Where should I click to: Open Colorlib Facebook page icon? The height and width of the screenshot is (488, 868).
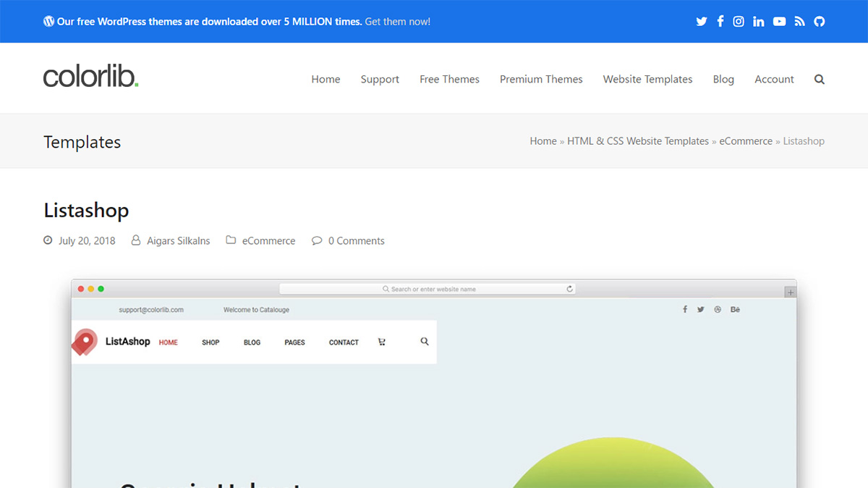[720, 21]
